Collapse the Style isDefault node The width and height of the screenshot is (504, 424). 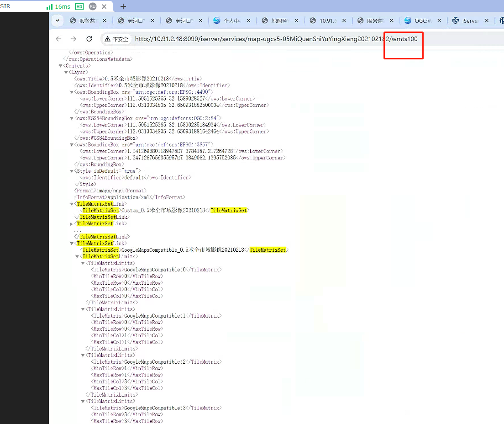tap(72, 171)
